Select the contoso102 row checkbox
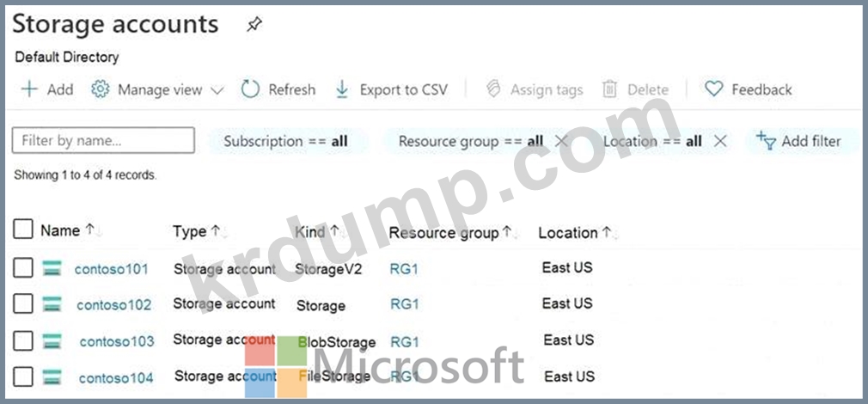 23,303
